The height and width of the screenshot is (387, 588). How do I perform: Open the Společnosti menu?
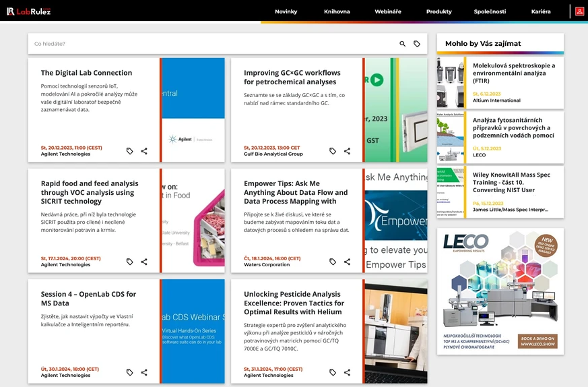tap(490, 11)
